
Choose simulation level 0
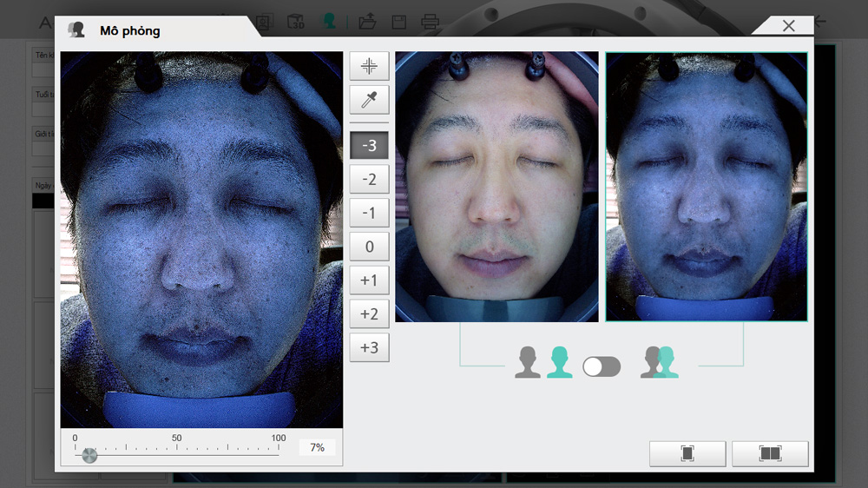(369, 247)
